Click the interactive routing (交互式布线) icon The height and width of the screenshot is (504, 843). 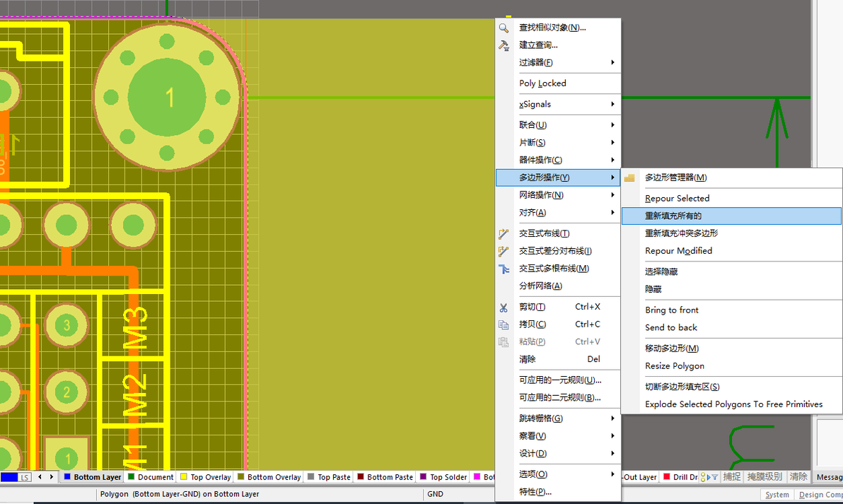coord(504,234)
